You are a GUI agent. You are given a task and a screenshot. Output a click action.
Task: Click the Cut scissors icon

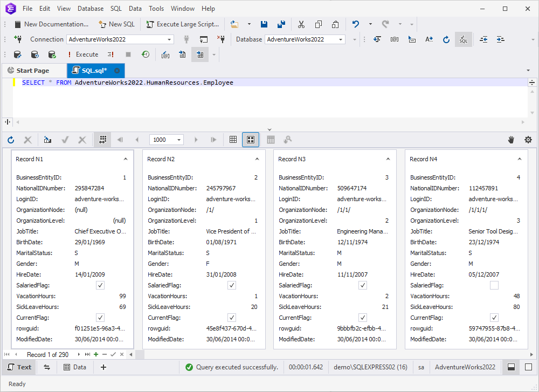301,24
